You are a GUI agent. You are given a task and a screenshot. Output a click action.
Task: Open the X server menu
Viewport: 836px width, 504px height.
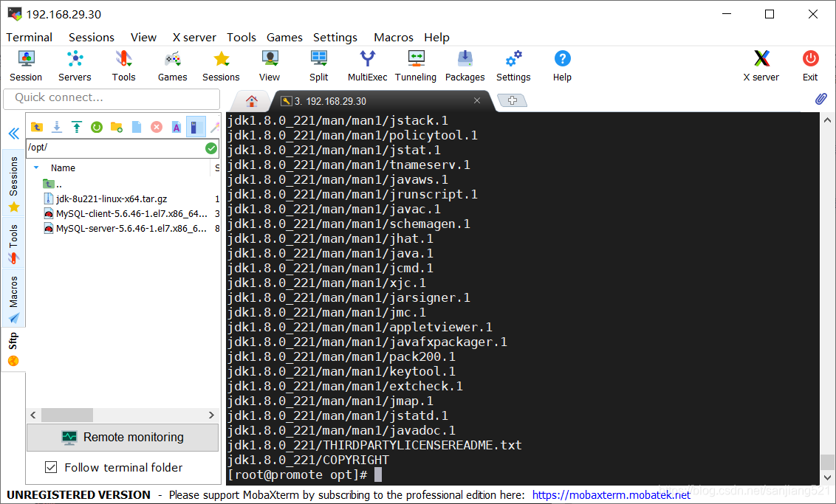tap(194, 38)
